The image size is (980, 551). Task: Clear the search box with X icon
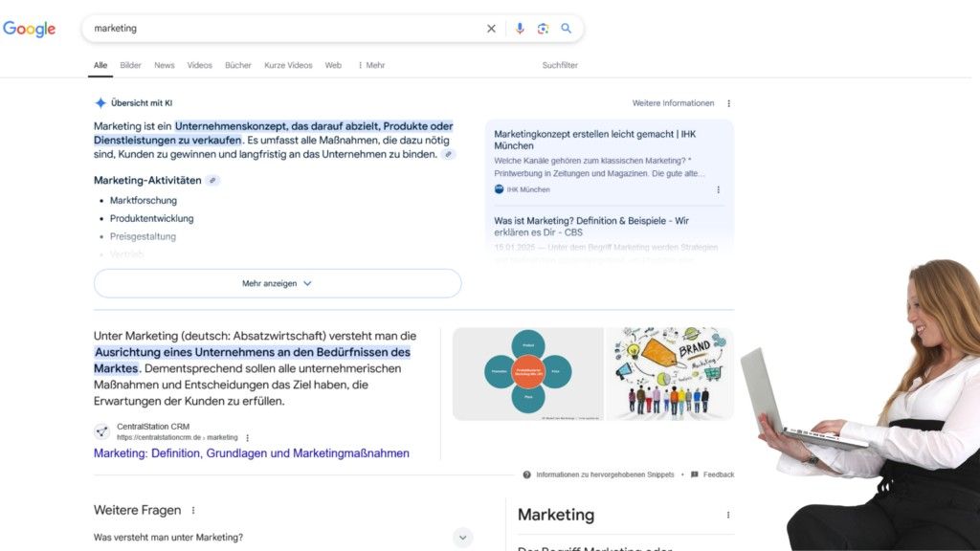pos(491,29)
